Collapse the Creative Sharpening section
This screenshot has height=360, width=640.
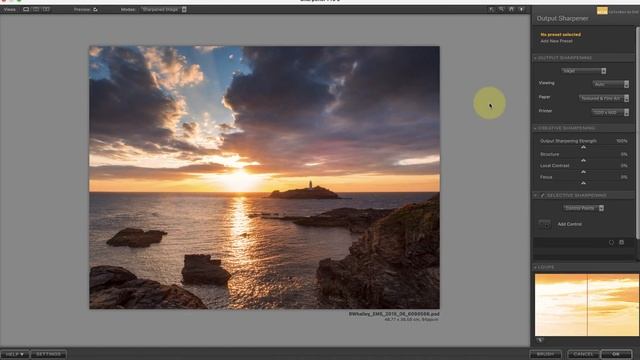[x=535, y=128]
